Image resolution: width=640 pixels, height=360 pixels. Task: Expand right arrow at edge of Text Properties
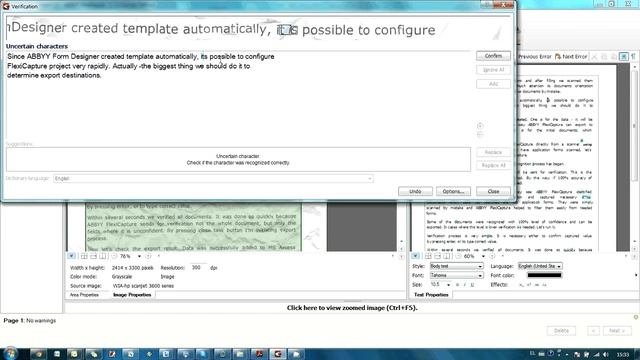coord(636,276)
